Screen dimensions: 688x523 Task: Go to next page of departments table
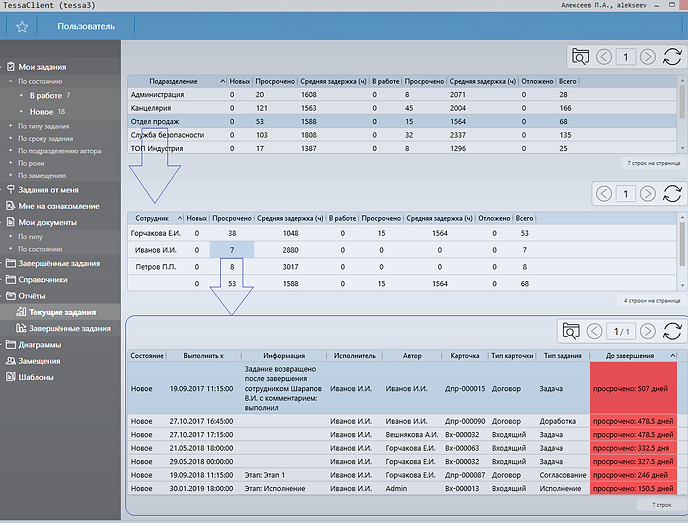click(x=648, y=57)
